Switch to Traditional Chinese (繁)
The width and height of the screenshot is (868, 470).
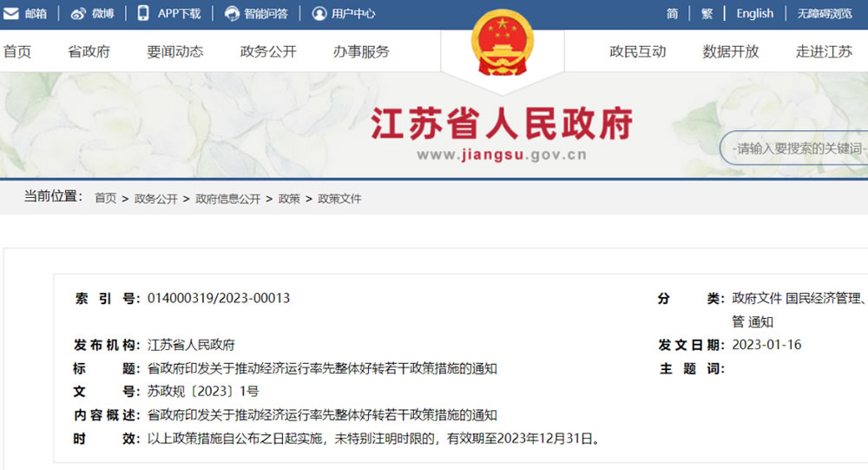pos(707,13)
